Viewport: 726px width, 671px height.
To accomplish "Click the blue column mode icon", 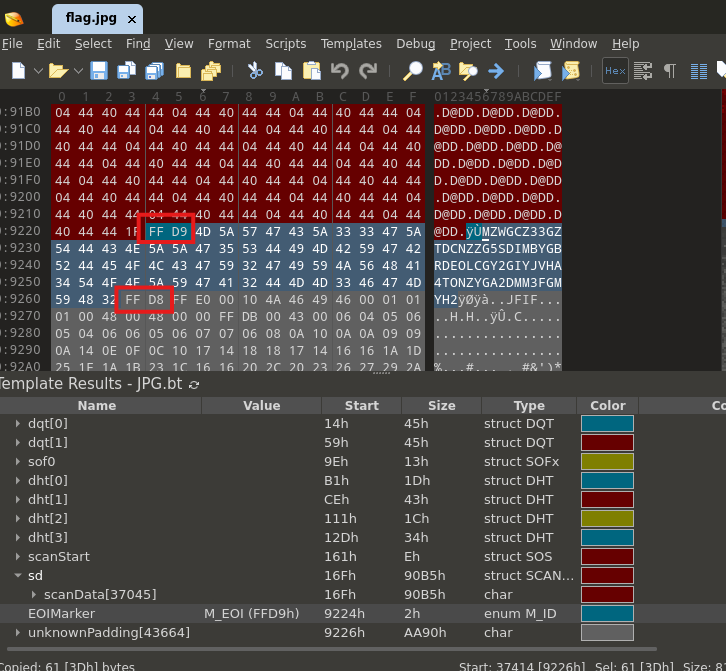I will pos(699,71).
